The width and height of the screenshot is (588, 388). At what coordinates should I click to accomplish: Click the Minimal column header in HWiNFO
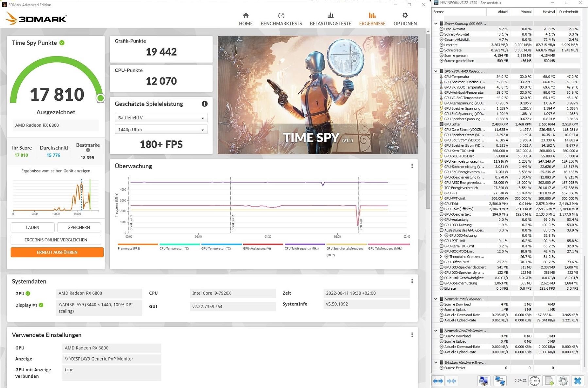click(x=522, y=12)
